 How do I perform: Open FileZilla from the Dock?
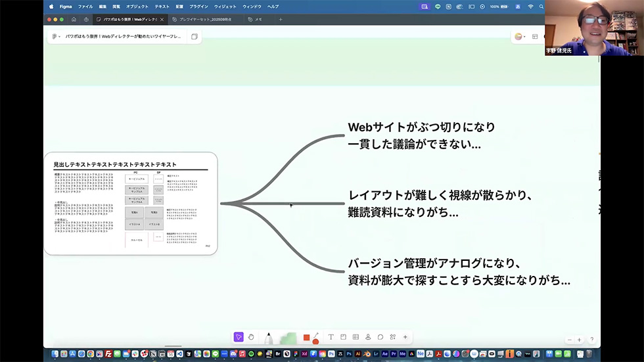(x=108, y=354)
